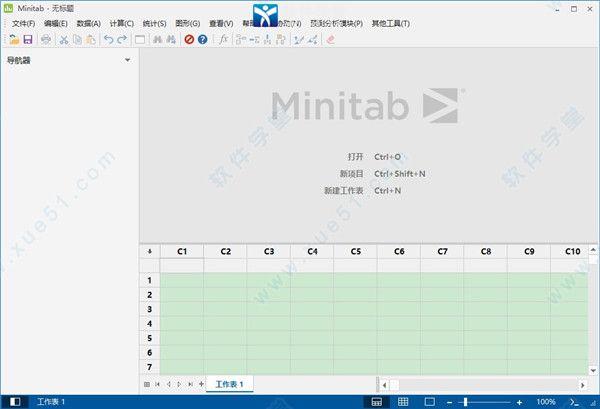The width and height of the screenshot is (600, 409).
Task: Add a new worksheet with plus icon
Action: click(201, 384)
